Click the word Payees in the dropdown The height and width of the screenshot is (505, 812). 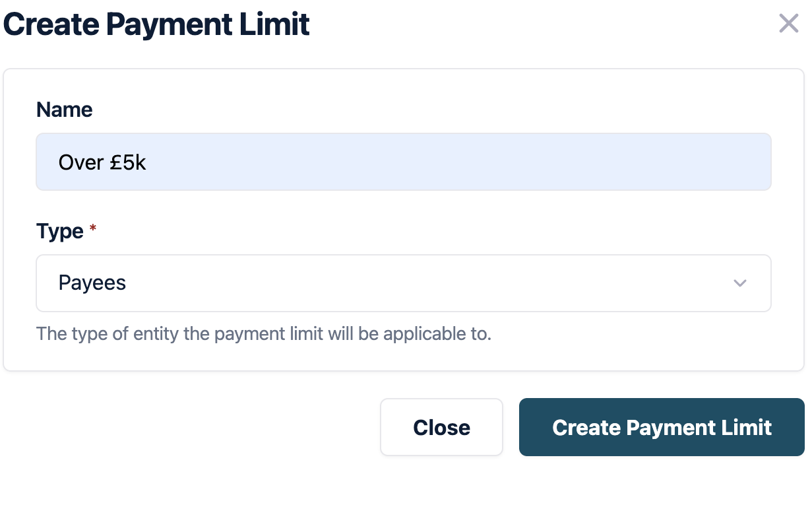pos(92,283)
